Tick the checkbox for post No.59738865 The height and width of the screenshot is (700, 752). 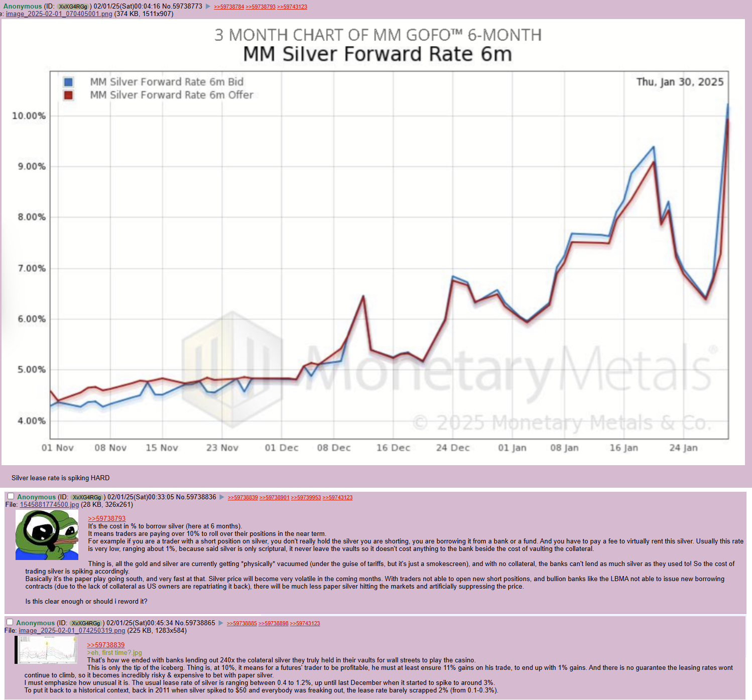(x=10, y=622)
